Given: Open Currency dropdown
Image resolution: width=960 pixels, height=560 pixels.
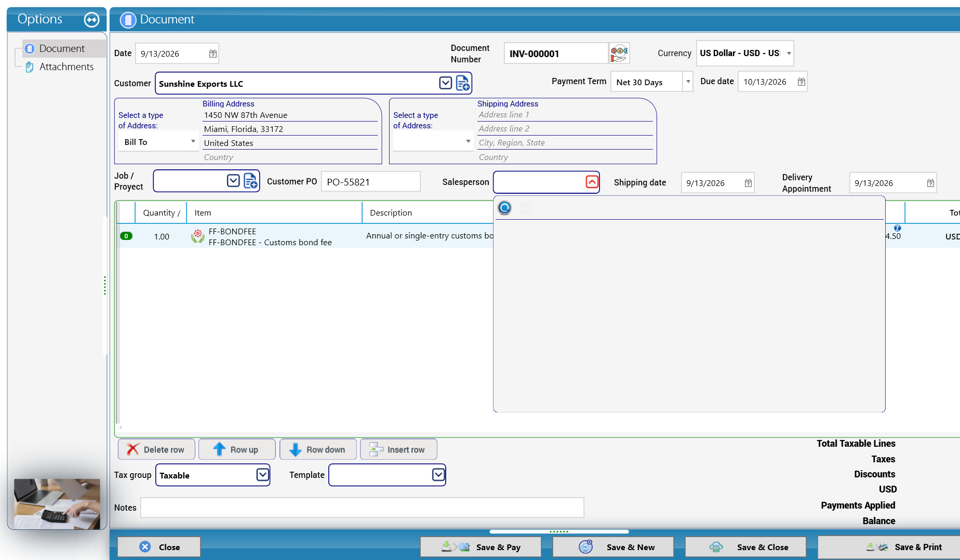Looking at the screenshot, I should point(789,53).
